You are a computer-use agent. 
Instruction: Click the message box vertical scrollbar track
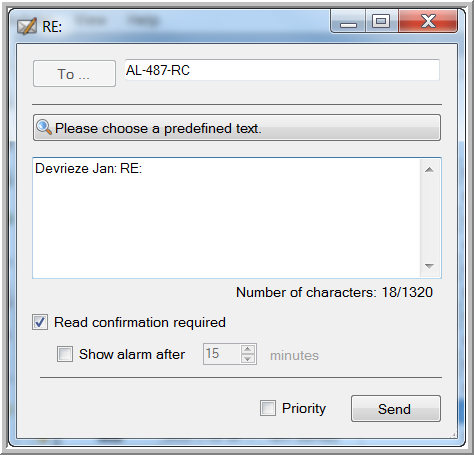click(x=429, y=218)
